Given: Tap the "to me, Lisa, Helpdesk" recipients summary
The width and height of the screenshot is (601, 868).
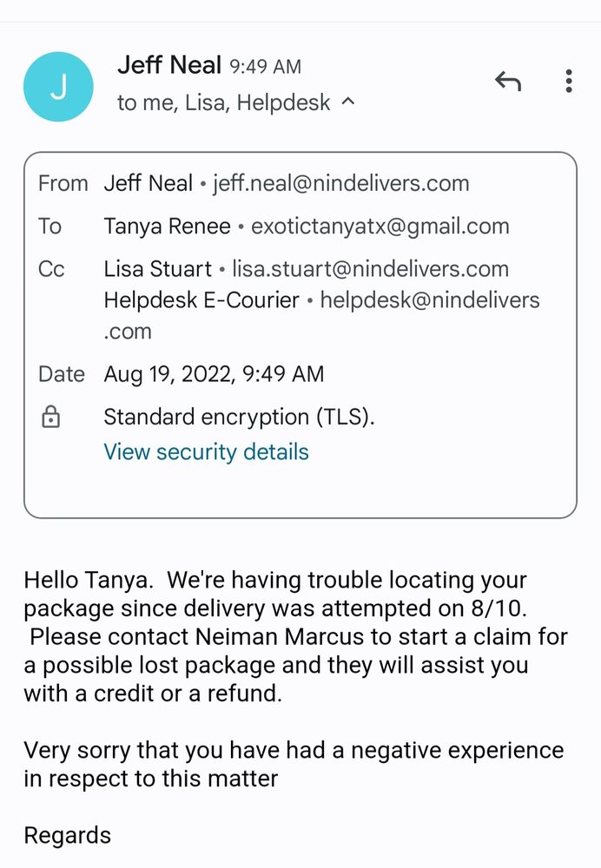Looking at the screenshot, I should coord(223,102).
